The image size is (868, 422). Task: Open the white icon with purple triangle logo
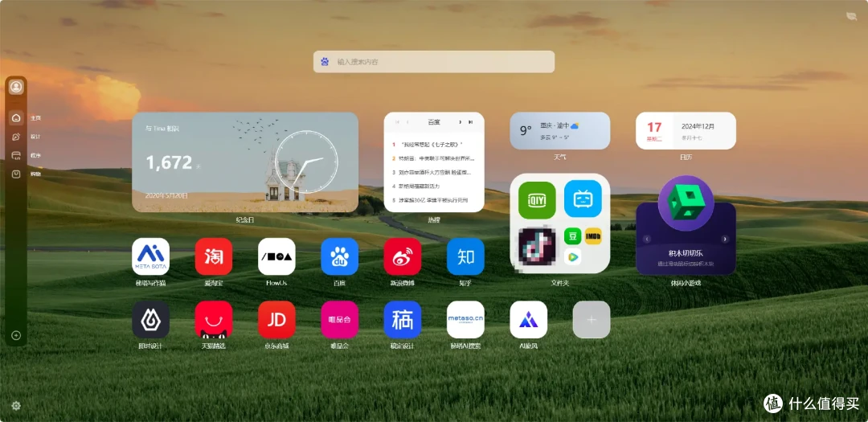tap(529, 320)
